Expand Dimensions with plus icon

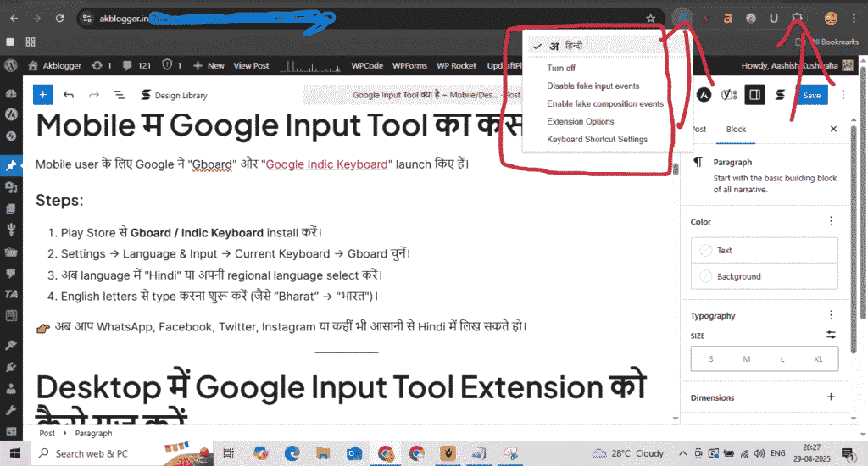pyautogui.click(x=831, y=397)
